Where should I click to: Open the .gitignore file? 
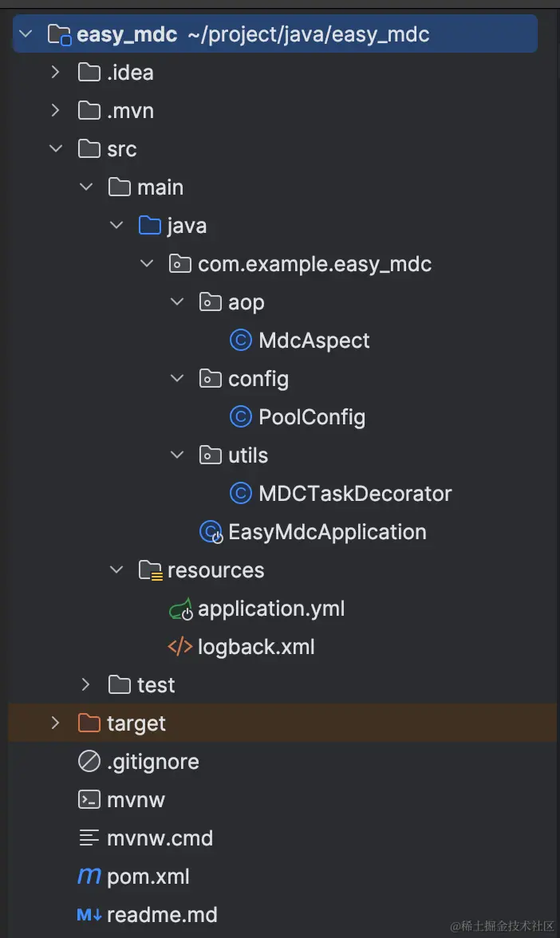152,763
